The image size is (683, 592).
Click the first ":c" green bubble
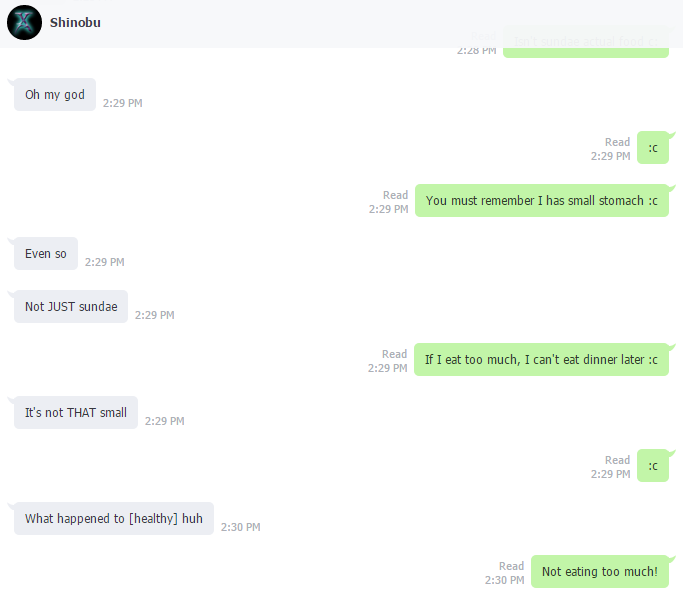(x=653, y=148)
